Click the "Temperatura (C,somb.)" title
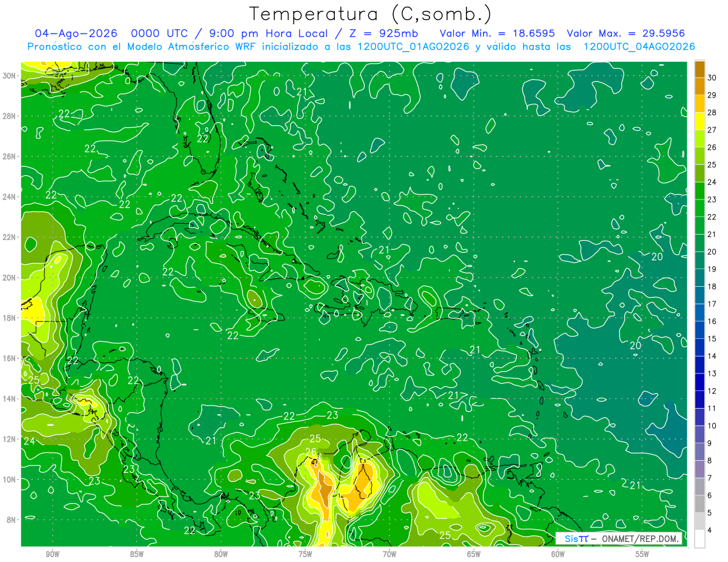The width and height of the screenshot is (728, 562). (x=370, y=14)
